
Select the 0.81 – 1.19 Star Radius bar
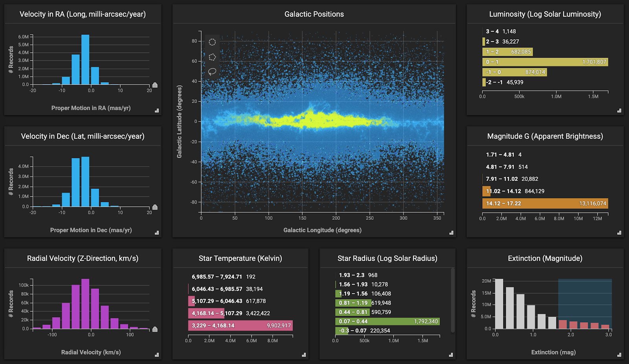(x=353, y=303)
